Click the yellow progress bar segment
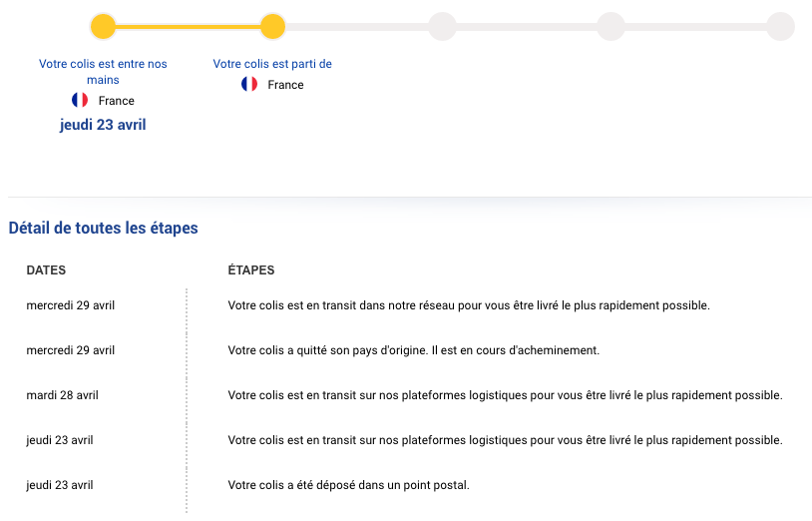 (x=188, y=26)
